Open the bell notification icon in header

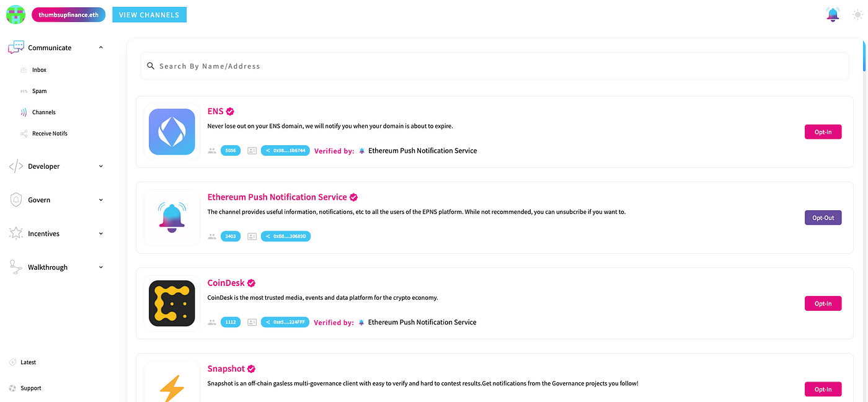833,14
